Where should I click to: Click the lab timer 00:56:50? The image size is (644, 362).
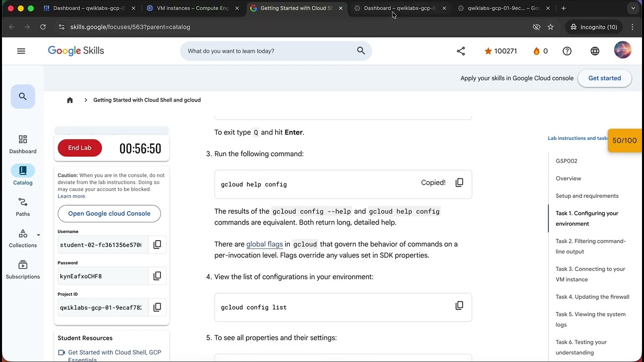pos(140,148)
